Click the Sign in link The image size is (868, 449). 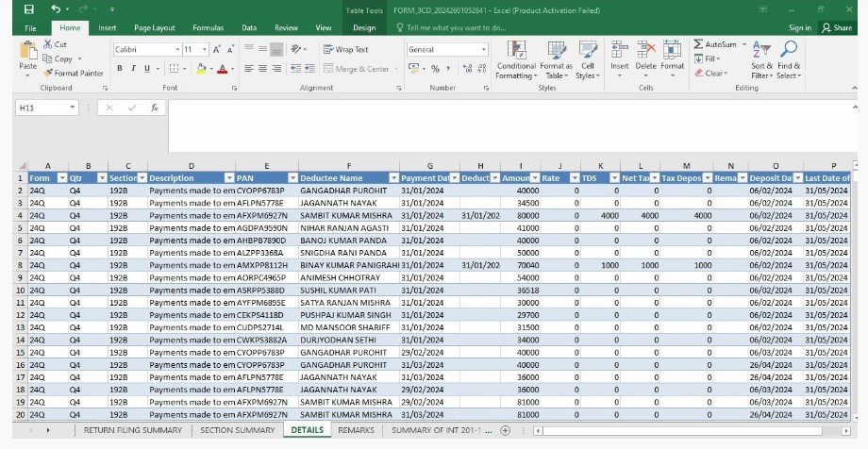pyautogui.click(x=799, y=28)
